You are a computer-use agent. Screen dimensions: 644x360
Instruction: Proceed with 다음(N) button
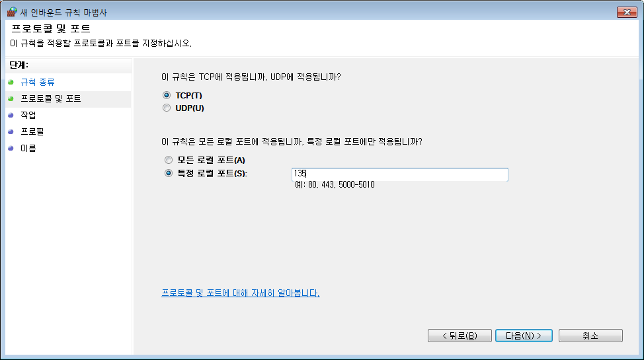coord(524,336)
